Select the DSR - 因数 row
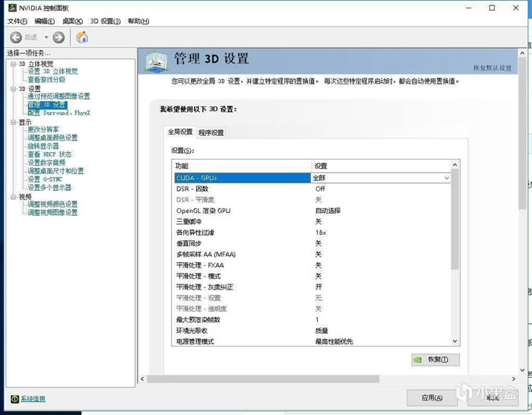 click(312, 188)
